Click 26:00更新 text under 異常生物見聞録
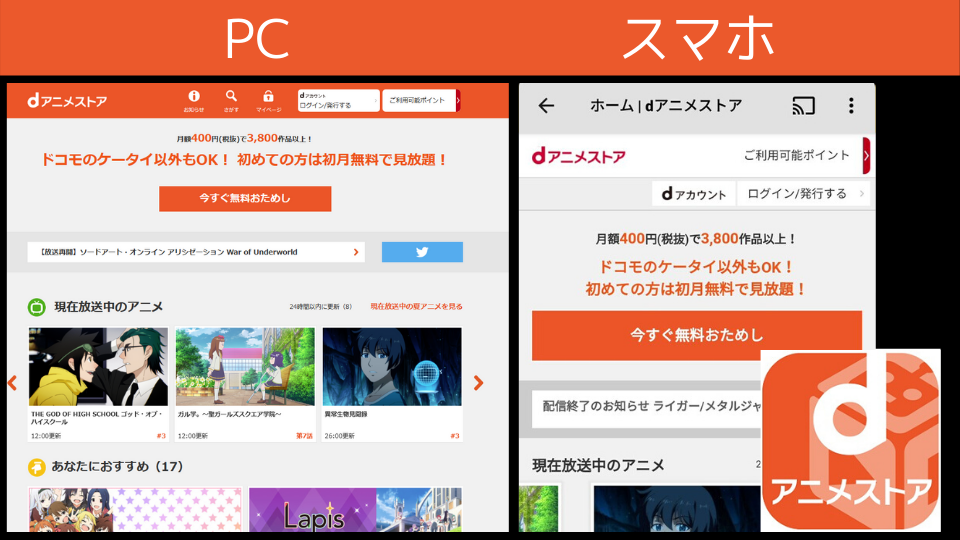Image resolution: width=960 pixels, height=540 pixels. pos(340,436)
